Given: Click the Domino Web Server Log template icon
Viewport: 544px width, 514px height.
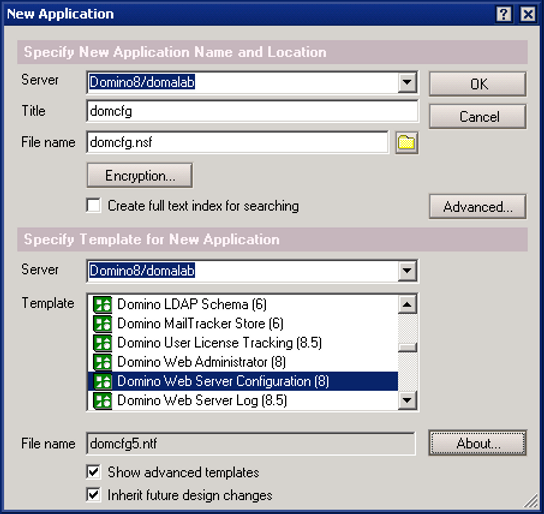Looking at the screenshot, I should point(102,401).
